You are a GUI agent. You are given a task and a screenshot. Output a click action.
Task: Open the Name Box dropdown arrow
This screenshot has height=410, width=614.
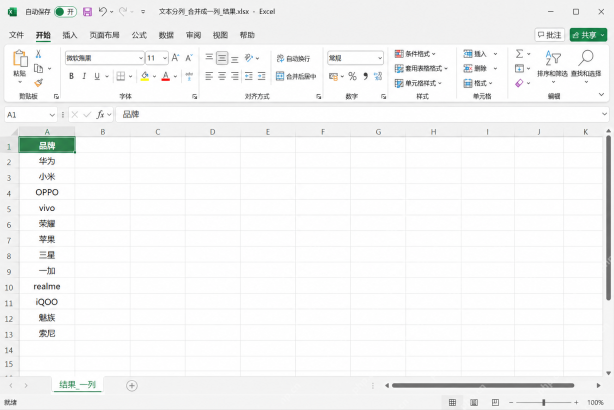tap(52, 115)
